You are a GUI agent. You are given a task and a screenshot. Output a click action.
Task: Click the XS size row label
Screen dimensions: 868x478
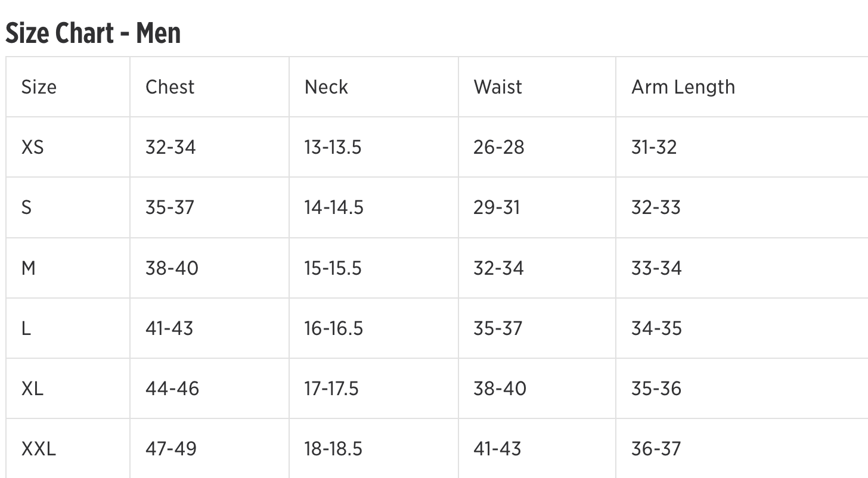(33, 147)
